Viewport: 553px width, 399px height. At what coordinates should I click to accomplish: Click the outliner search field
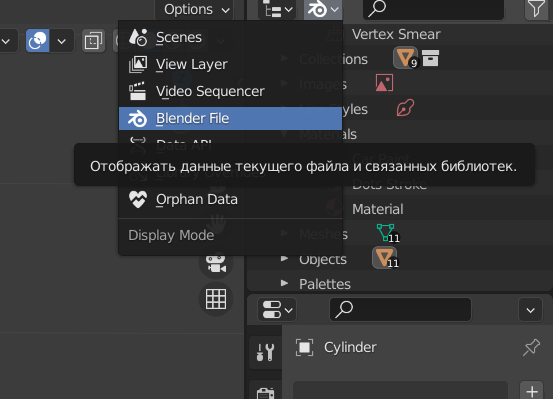[433, 9]
